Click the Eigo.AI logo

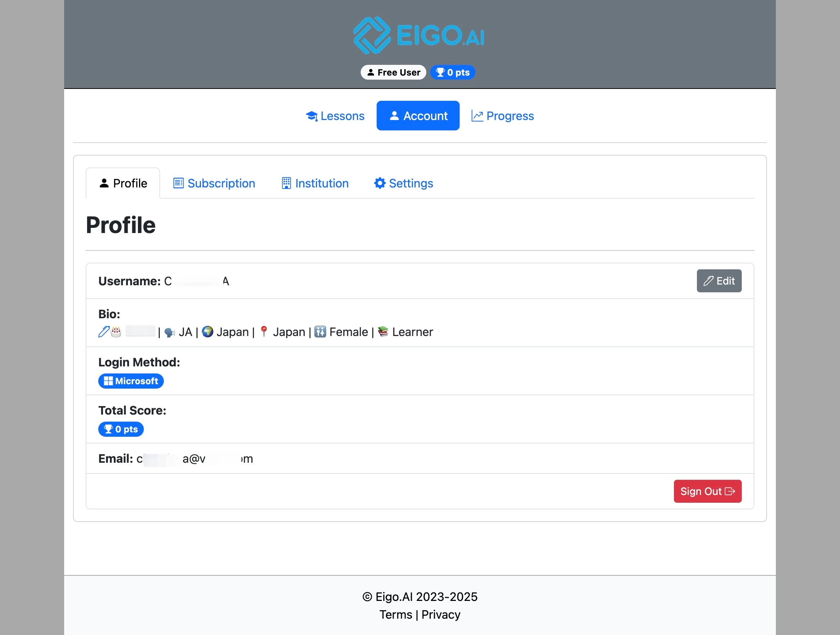pyautogui.click(x=419, y=35)
